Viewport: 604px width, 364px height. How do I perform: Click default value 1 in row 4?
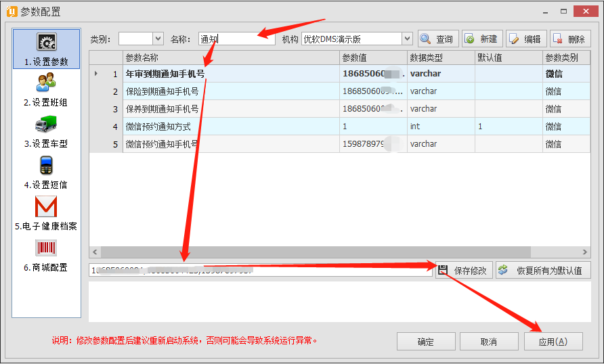509,127
